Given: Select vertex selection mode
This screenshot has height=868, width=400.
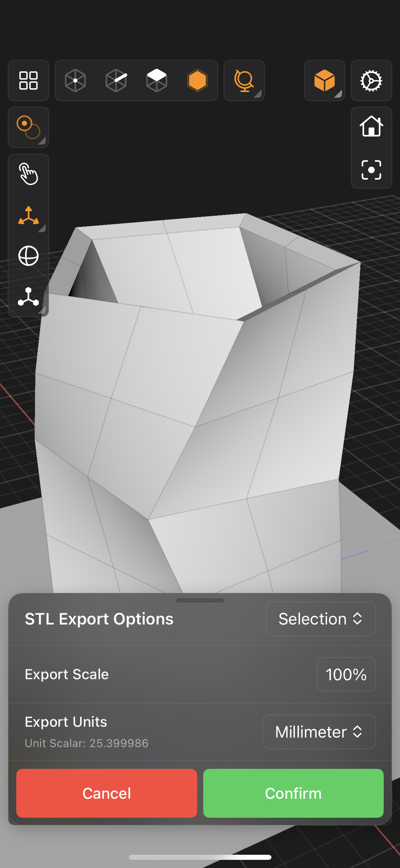Looking at the screenshot, I should [75, 80].
